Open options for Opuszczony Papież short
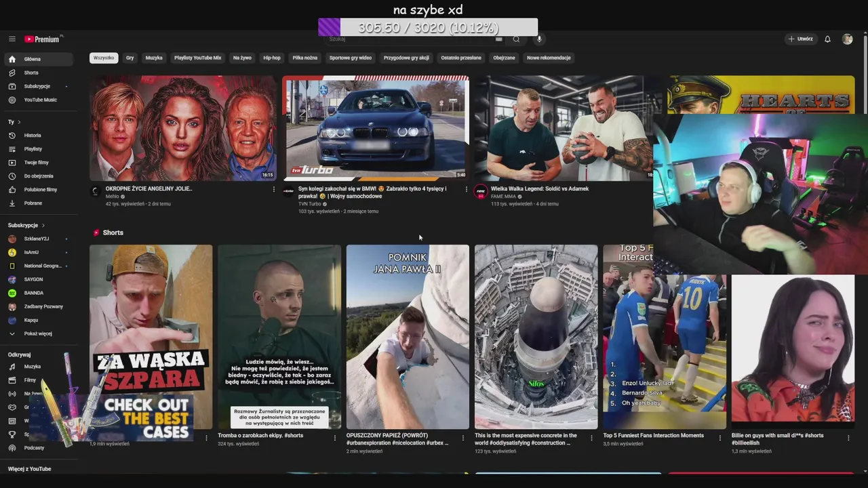 463,438
